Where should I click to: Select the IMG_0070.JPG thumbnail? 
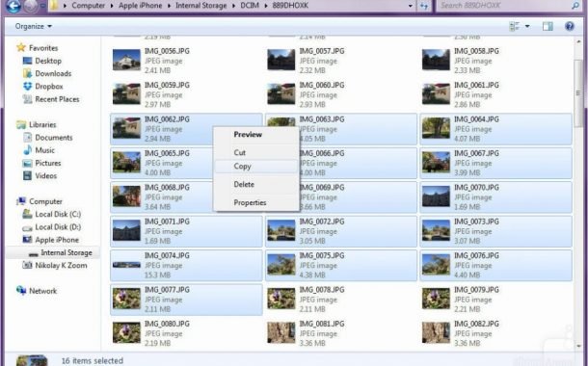[x=436, y=196]
